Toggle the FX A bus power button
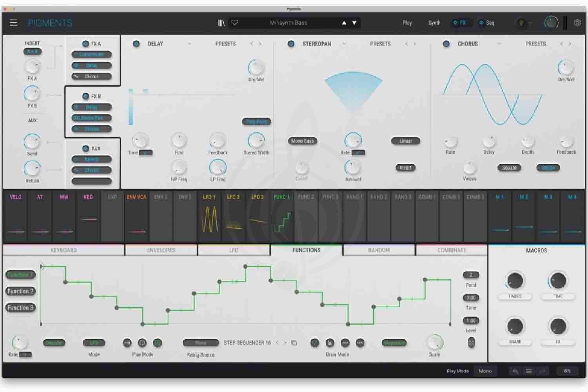Screen dimensions: 588x392 85,44
